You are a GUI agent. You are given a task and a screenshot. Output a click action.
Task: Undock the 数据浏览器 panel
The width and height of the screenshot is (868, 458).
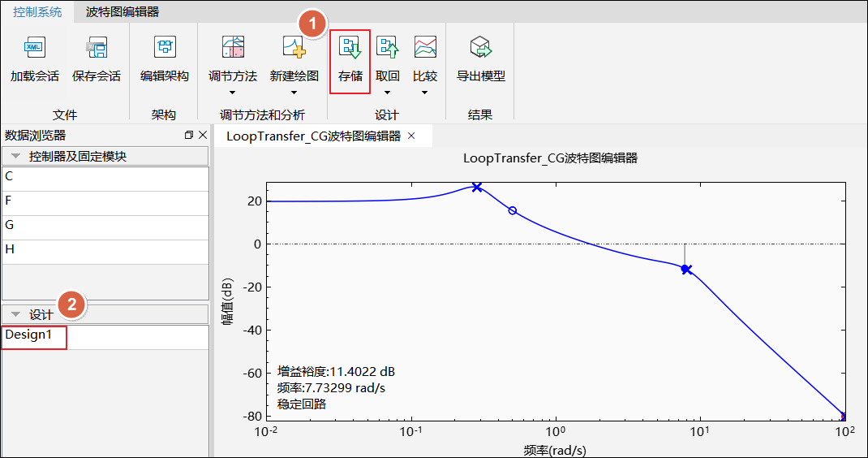pyautogui.click(x=189, y=136)
